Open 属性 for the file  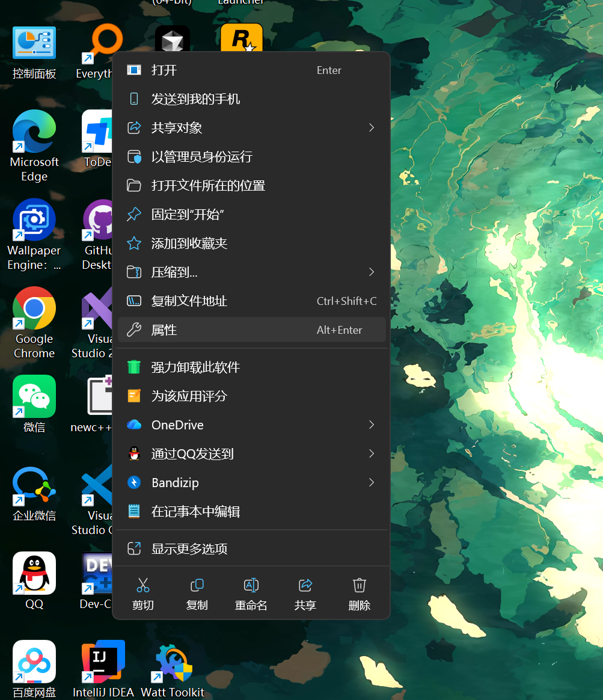[251, 330]
